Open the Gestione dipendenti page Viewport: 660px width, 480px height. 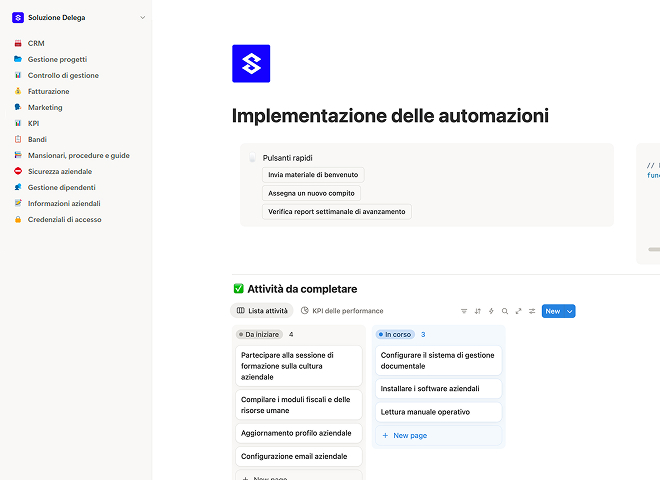click(x=61, y=187)
